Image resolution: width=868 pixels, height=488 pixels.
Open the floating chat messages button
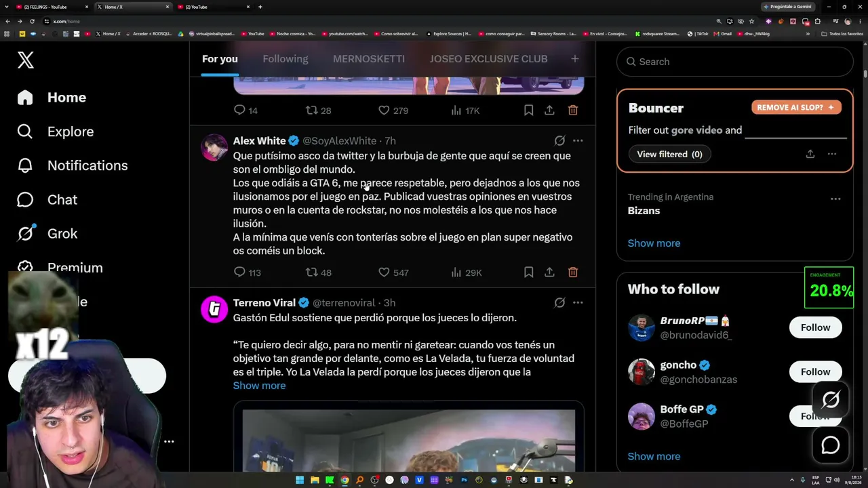[831, 445]
